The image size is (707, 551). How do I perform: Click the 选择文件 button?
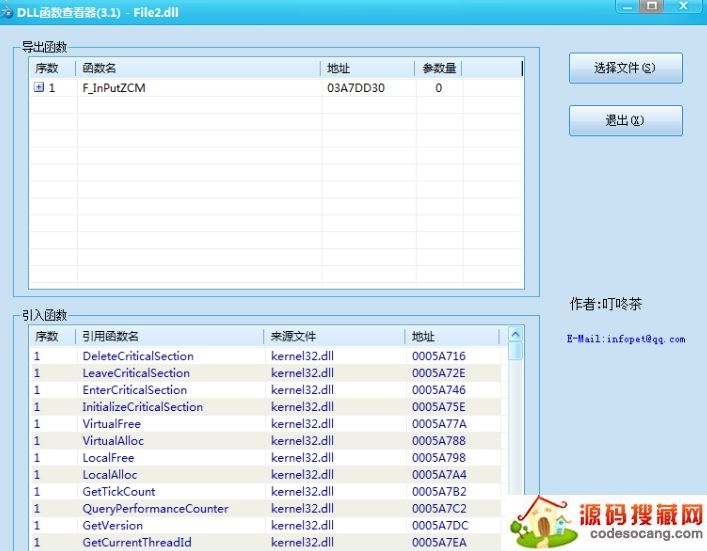[625, 68]
